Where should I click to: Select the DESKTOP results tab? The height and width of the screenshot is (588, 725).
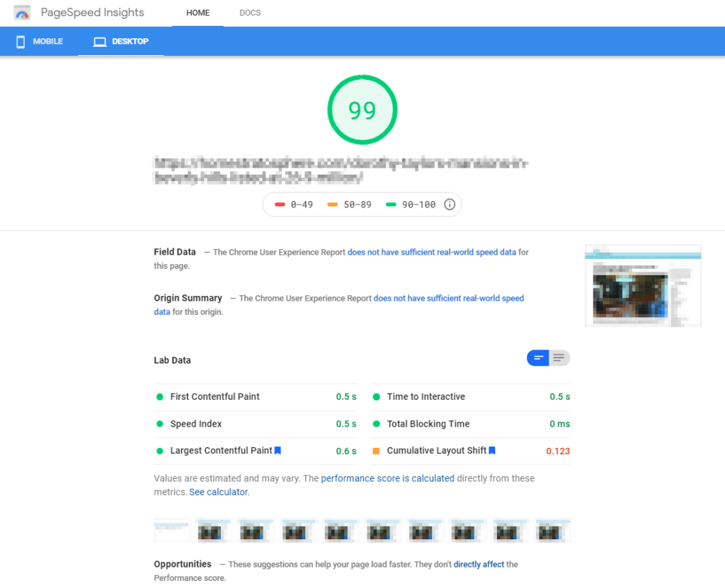coord(120,42)
